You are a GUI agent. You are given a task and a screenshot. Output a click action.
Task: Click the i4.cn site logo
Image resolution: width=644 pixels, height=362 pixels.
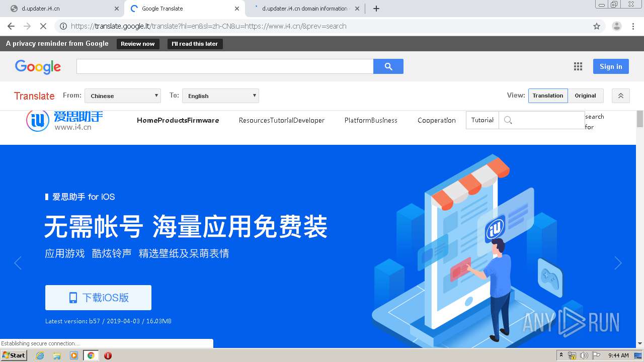pyautogui.click(x=64, y=120)
